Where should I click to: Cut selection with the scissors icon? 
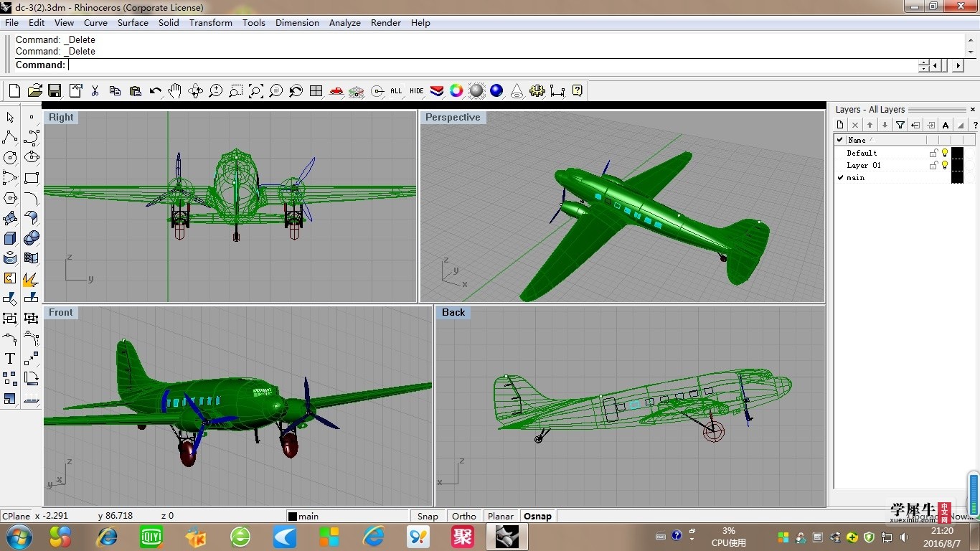click(95, 91)
